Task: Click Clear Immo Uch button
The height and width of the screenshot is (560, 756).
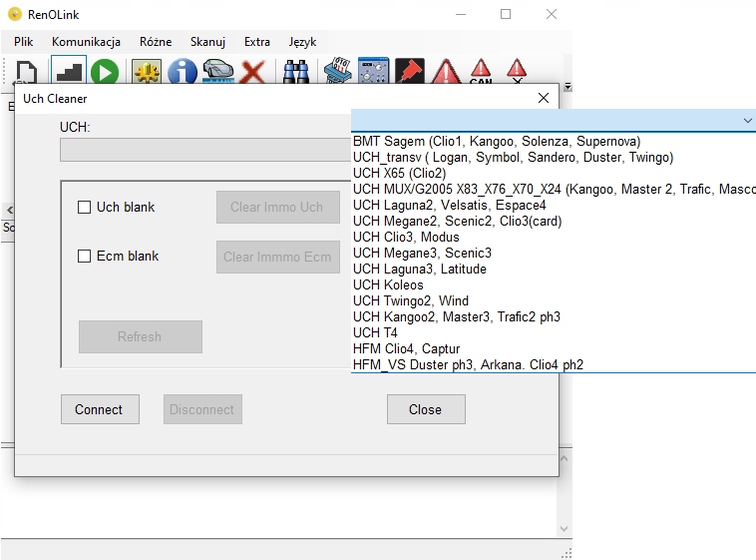Action: click(x=277, y=207)
